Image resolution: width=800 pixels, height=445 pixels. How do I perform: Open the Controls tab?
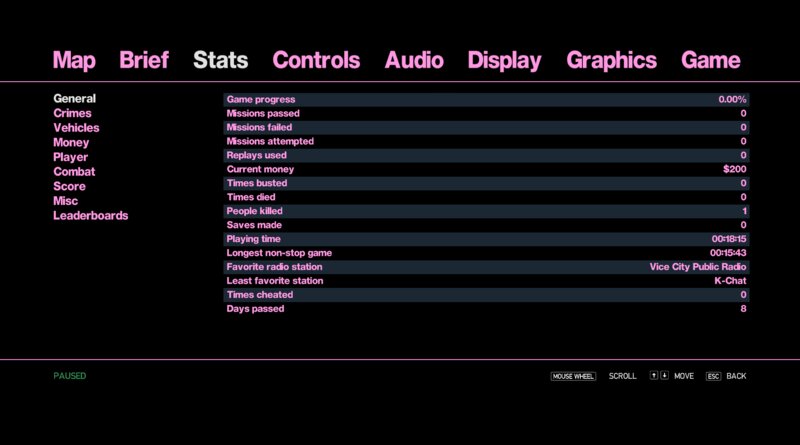pos(316,60)
